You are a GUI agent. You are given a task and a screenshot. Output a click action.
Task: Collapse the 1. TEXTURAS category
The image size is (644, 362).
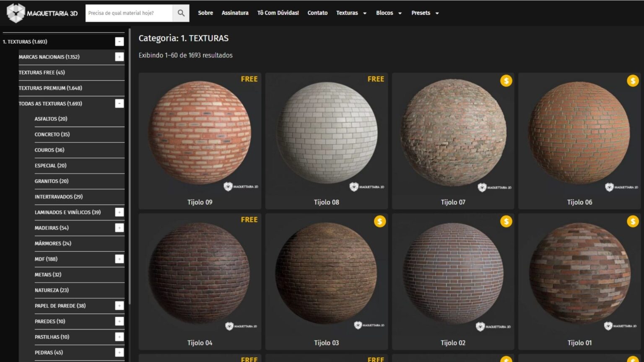[119, 41]
